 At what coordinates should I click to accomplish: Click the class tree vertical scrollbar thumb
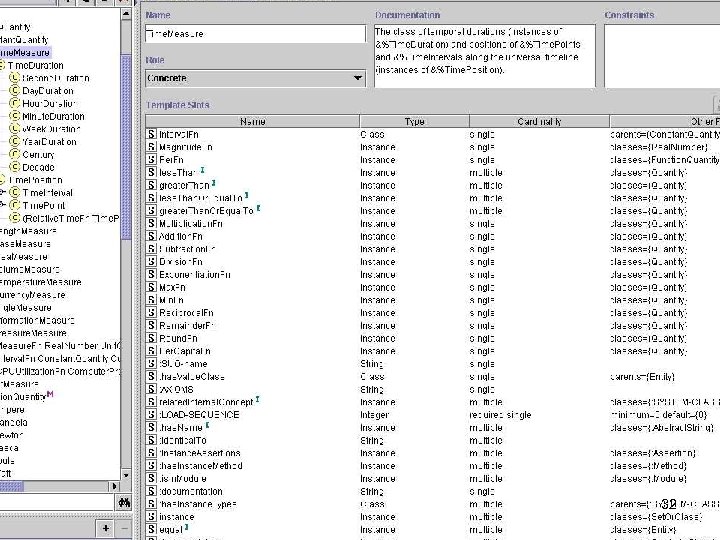click(126, 147)
